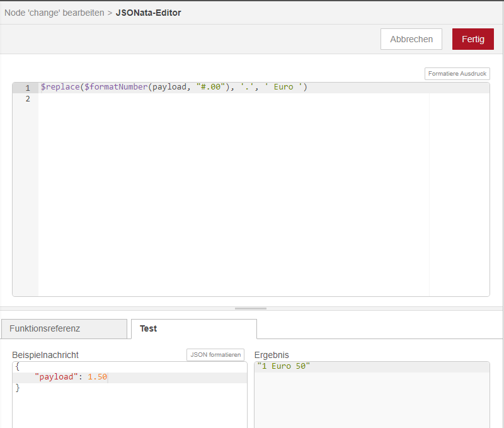Click closing brace in Beispielnachricht editor
Viewport: 504px width, 428px height.
[x=18, y=388]
